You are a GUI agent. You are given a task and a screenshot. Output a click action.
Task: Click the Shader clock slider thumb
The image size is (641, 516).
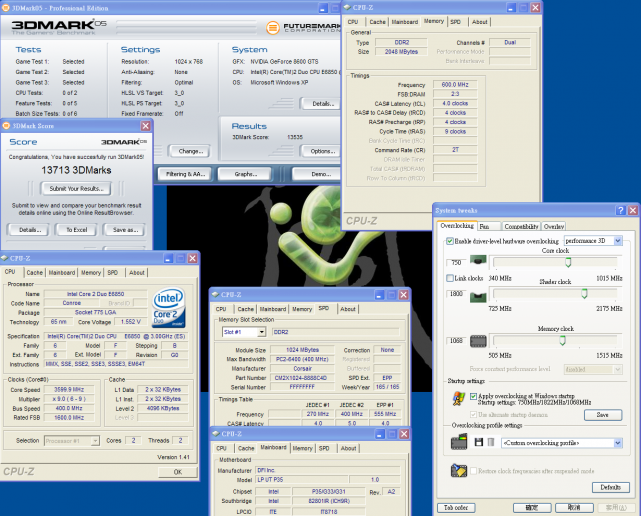click(585, 293)
